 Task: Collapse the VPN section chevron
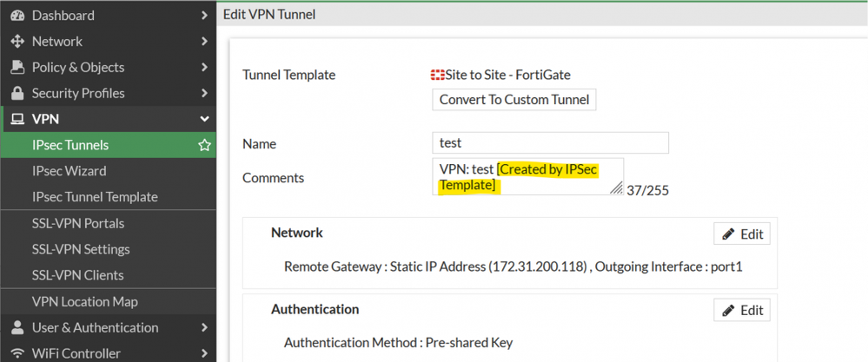click(x=204, y=119)
